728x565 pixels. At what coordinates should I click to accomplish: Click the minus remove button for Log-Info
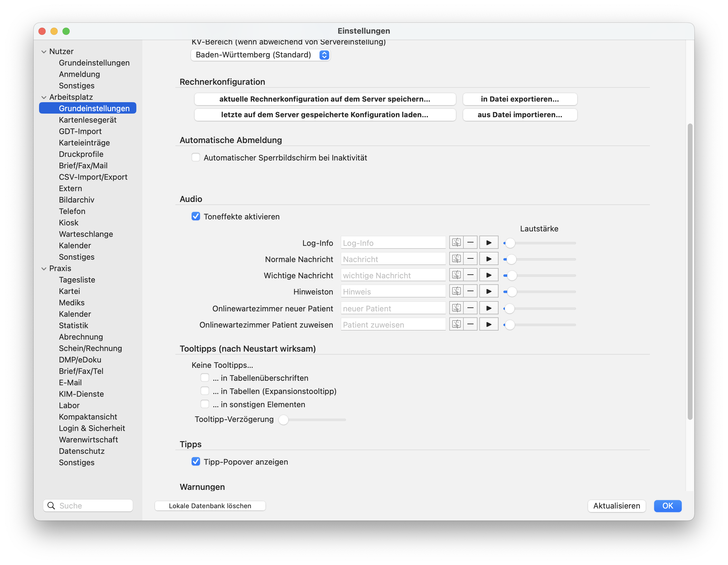(x=470, y=243)
